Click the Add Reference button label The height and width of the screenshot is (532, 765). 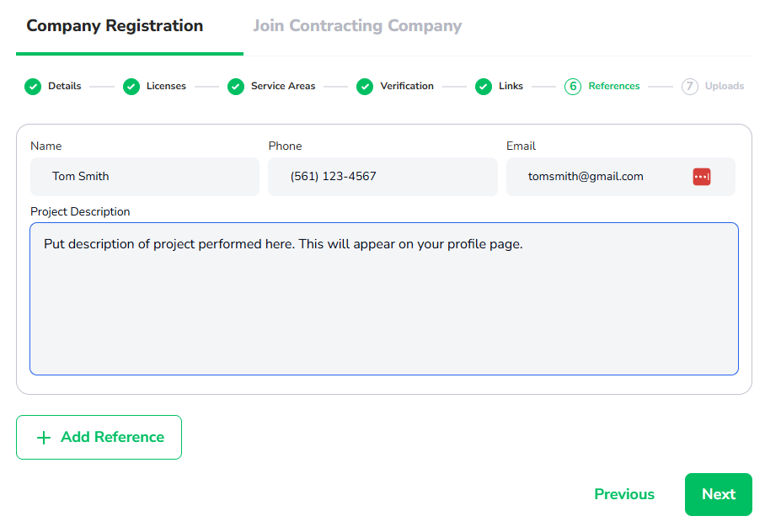(x=112, y=437)
